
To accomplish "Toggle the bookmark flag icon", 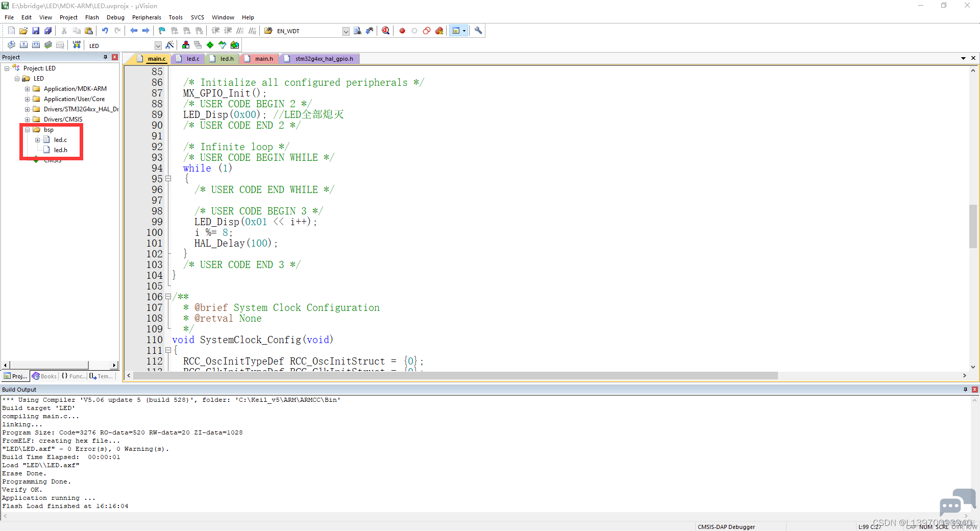I will tap(162, 31).
